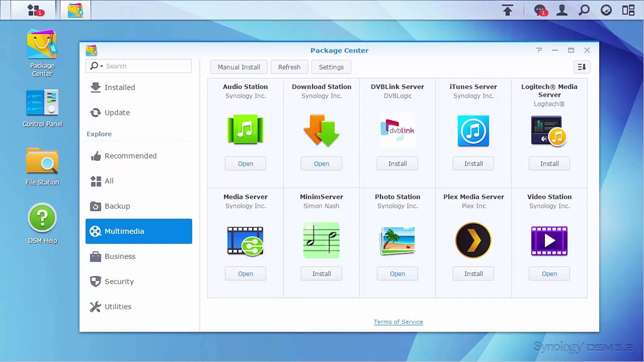Launch Control Panel from the desktop
Viewport: 644px width, 362px height.
[x=42, y=108]
